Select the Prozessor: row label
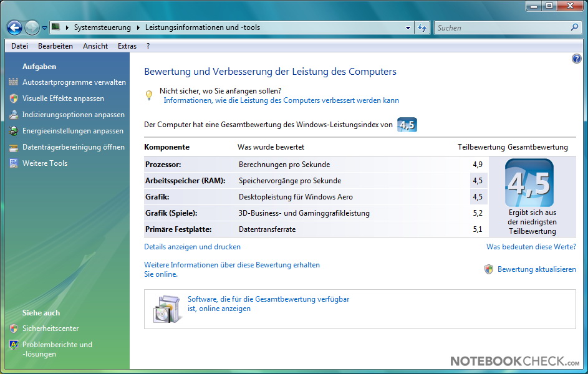 163,164
